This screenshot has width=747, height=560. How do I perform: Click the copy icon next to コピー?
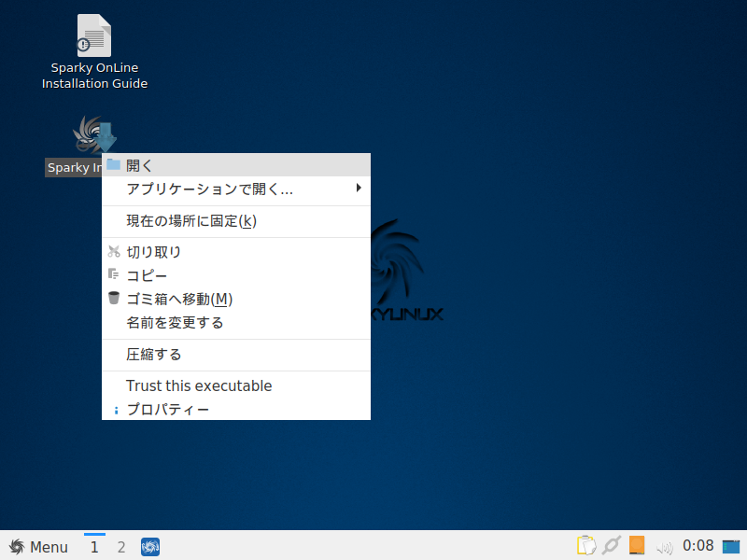pyautogui.click(x=113, y=273)
